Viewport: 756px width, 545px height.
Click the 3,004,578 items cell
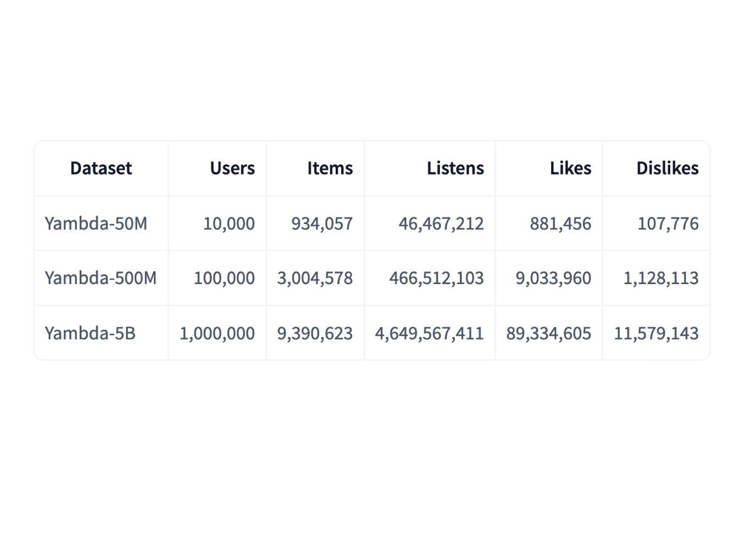315,278
